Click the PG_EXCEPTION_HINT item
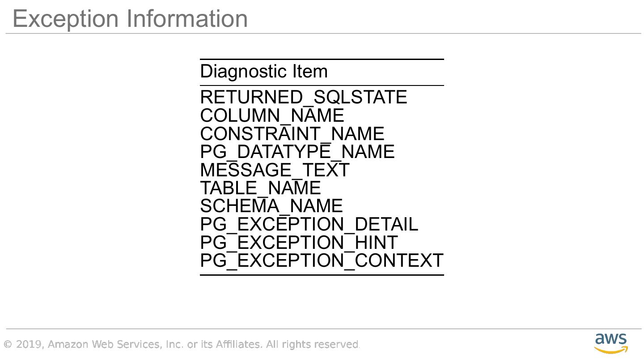Image resolution: width=644 pixels, height=363 pixels. [298, 243]
